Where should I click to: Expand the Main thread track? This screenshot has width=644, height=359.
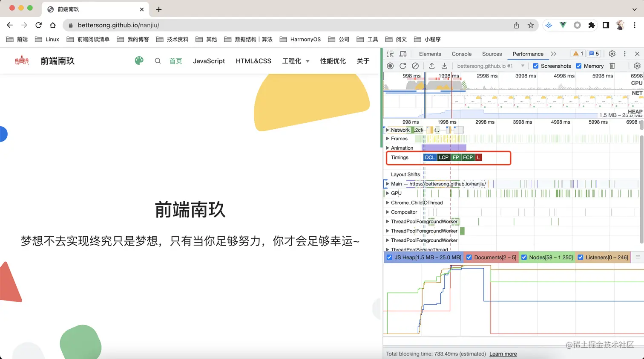(388, 184)
